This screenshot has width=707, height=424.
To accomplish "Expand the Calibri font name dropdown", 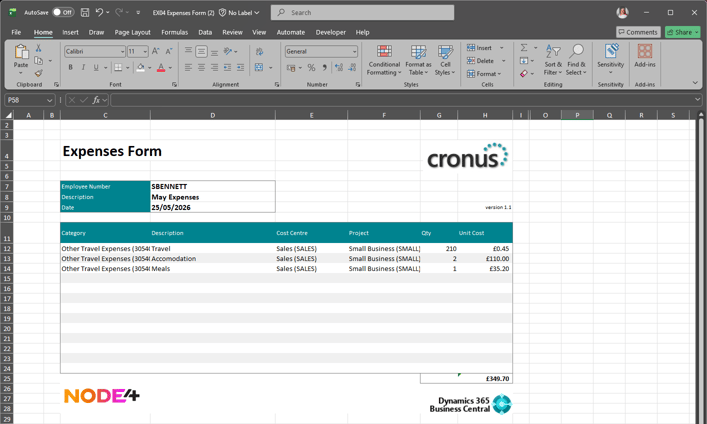I will tap(122, 51).
